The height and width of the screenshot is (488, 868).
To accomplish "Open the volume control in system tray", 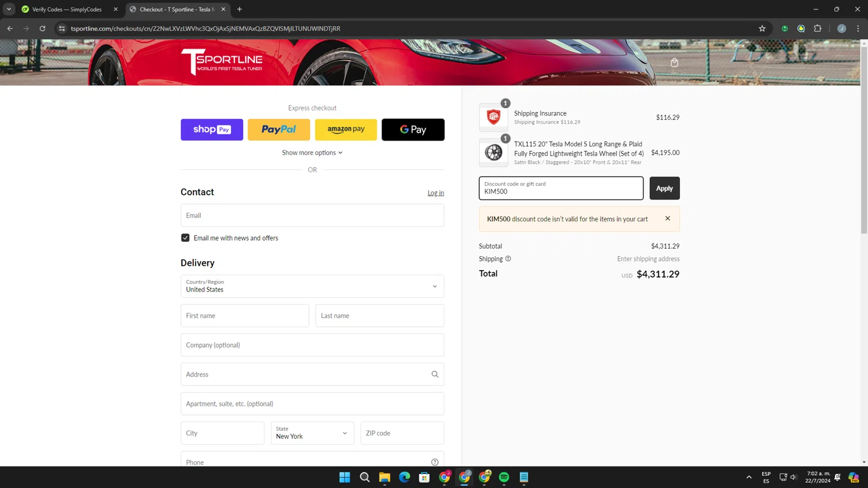I will tap(794, 477).
